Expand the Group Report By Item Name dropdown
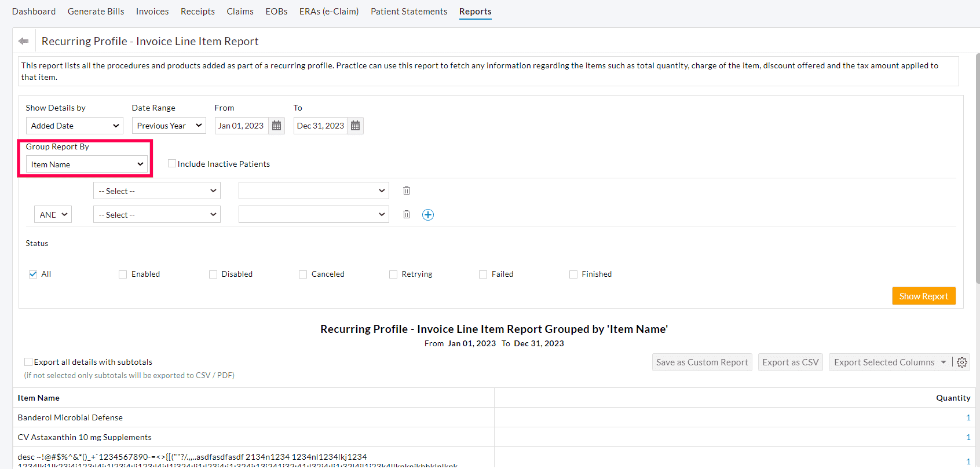This screenshot has width=980, height=469. [x=87, y=164]
